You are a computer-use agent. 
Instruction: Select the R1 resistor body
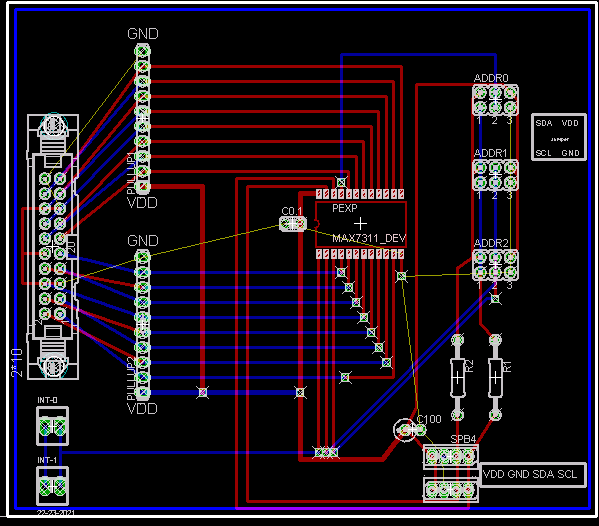coord(495,378)
